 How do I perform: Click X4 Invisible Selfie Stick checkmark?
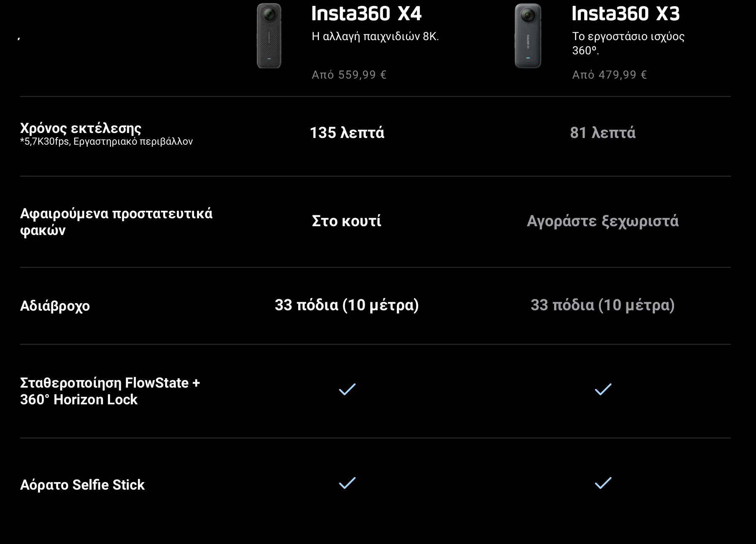pyautogui.click(x=347, y=483)
